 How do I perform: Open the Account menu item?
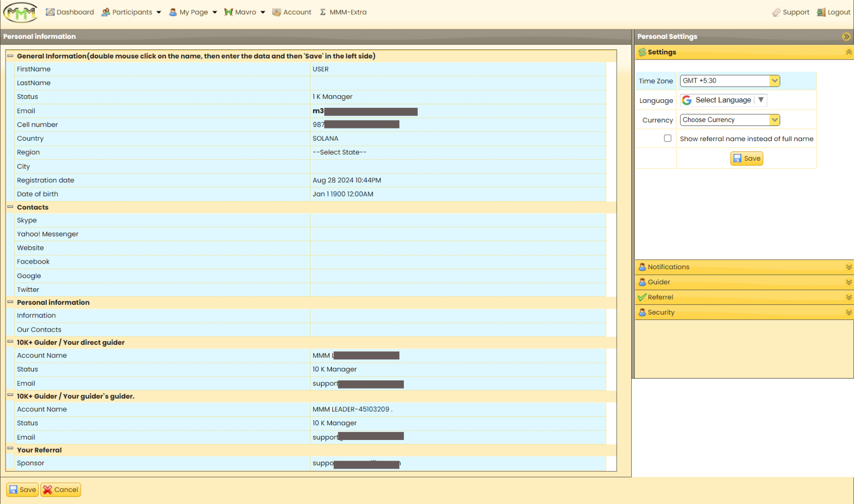(x=292, y=12)
